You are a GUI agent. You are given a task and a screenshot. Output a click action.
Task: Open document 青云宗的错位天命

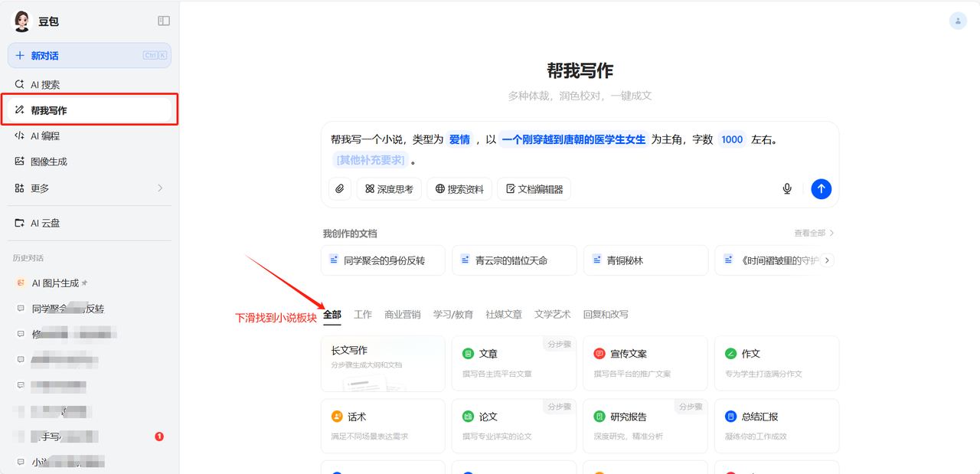tap(514, 260)
